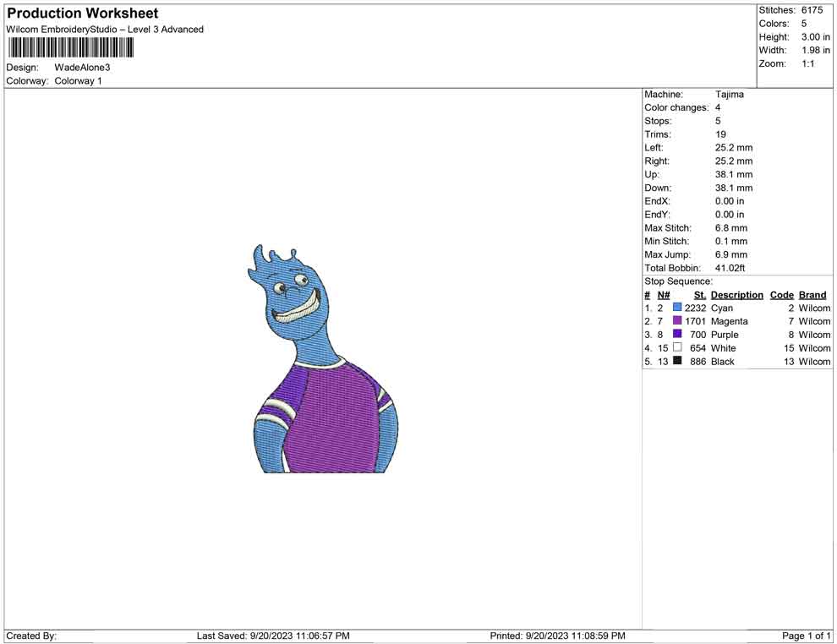Viewport: 837px width, 644px height.
Task: Click the St. column header
Action: (700, 295)
